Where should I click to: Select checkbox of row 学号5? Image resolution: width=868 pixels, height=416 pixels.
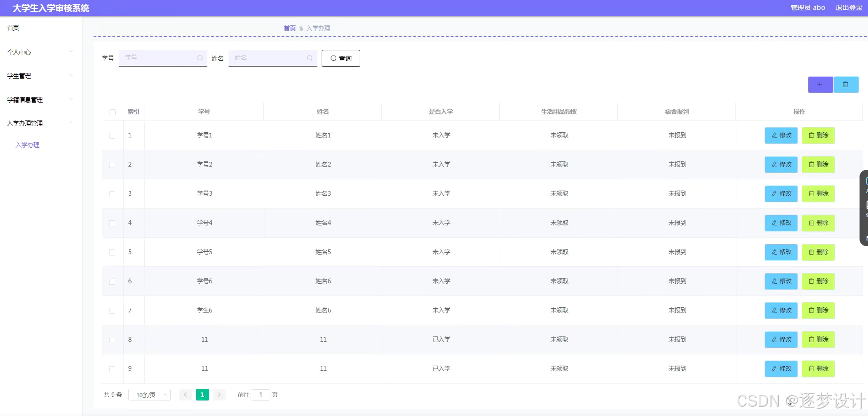(112, 252)
